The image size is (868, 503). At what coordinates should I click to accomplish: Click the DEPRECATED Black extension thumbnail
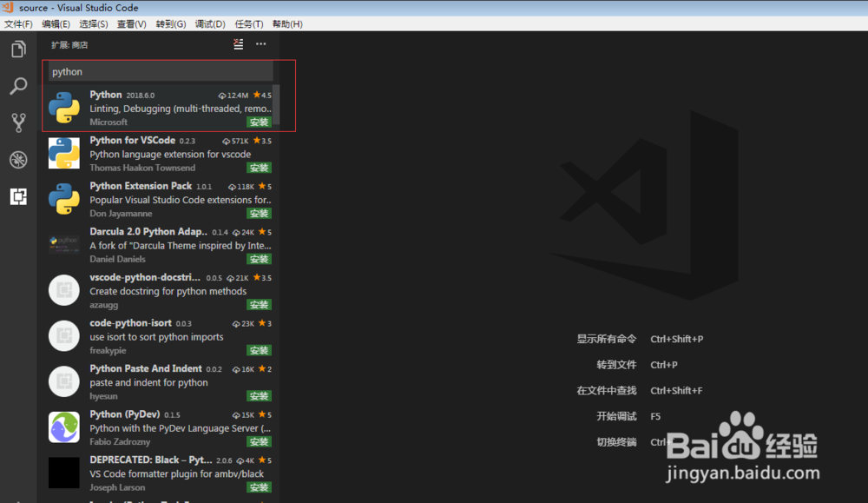[x=63, y=473]
